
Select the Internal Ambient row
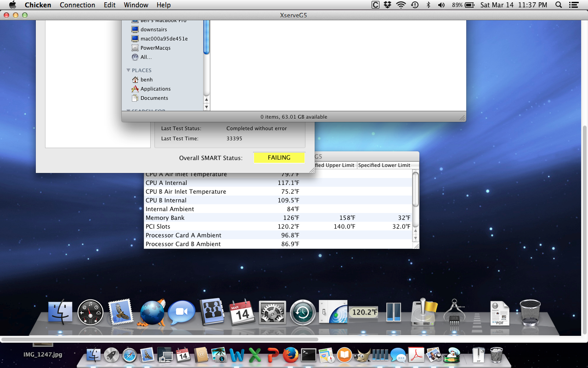pyautogui.click(x=278, y=209)
